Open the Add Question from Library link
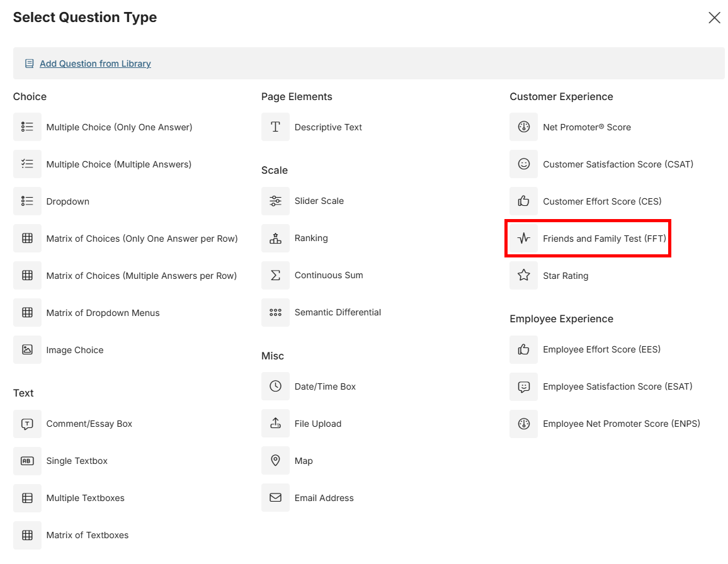This screenshot has height=564, width=728. [x=95, y=64]
